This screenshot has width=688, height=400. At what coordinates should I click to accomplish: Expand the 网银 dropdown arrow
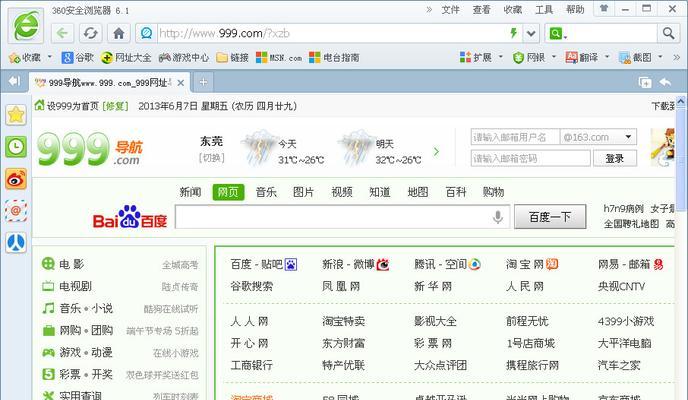coord(554,57)
